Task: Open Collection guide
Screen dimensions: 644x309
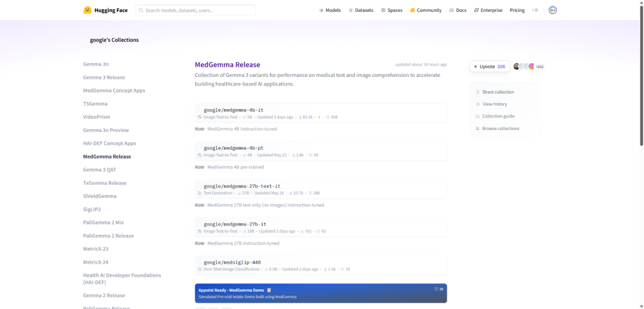Action: point(498,116)
